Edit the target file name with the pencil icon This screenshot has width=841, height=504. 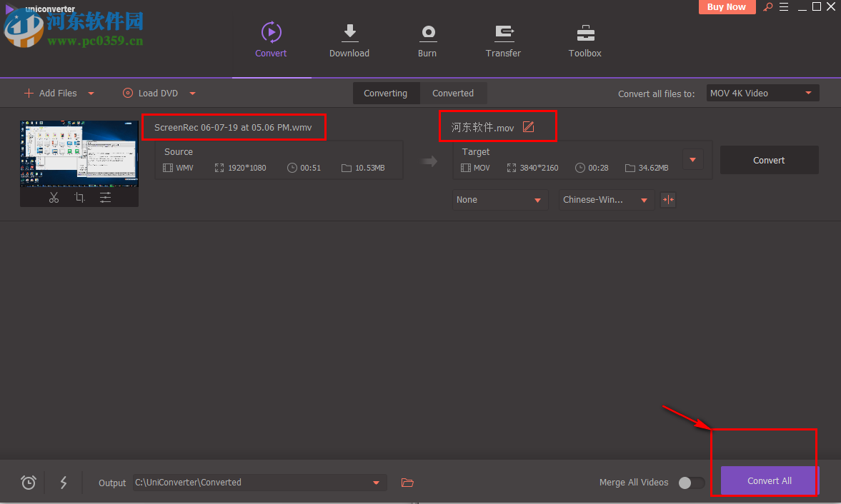528,126
